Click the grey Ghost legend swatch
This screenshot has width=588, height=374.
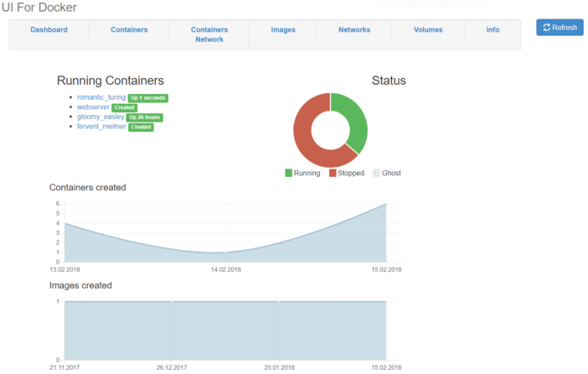point(376,173)
